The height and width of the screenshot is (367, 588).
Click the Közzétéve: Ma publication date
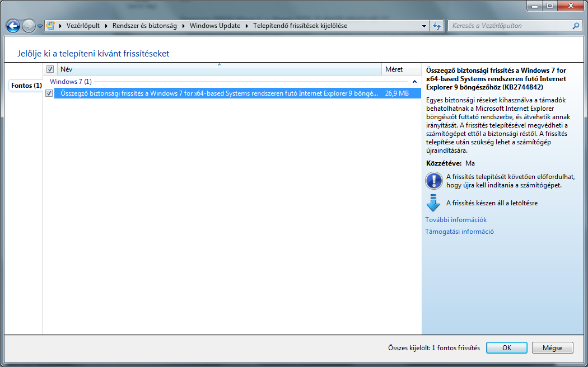(450, 163)
